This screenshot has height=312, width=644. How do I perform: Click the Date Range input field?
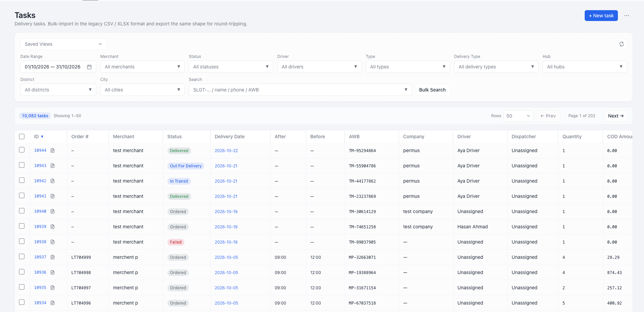click(58, 67)
